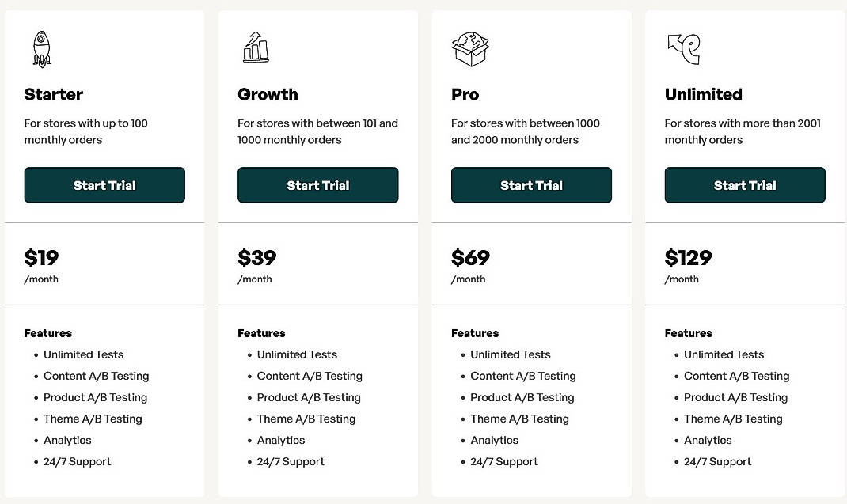Click the $19 per month price
This screenshot has width=847, height=504.
(x=40, y=257)
